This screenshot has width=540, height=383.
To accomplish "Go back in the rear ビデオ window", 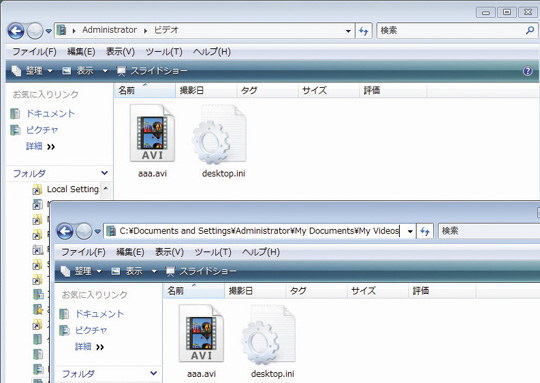I will tap(16, 31).
